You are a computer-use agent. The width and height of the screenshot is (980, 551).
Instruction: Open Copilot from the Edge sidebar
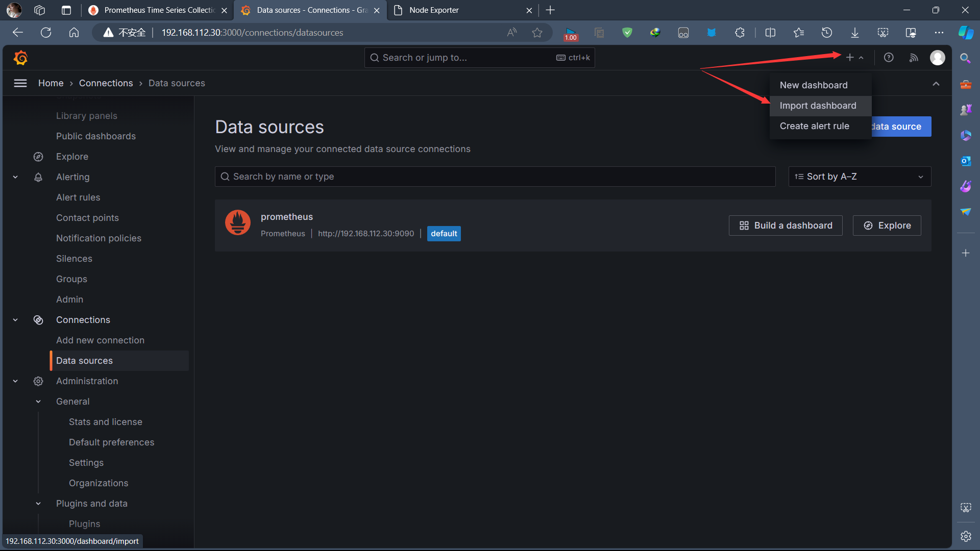coord(966,32)
